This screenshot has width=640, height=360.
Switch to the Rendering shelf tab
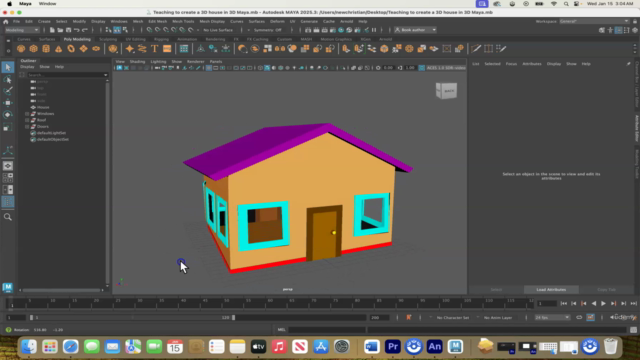(x=215, y=39)
